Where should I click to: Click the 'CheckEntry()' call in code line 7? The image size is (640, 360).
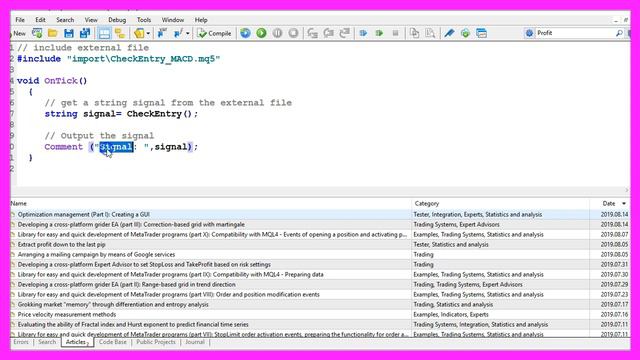click(x=159, y=114)
